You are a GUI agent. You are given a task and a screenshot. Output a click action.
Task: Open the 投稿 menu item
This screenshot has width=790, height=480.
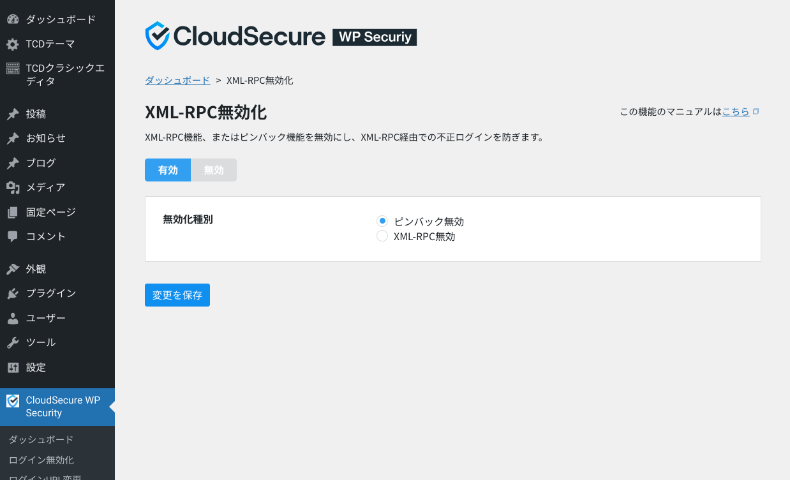tap(36, 114)
